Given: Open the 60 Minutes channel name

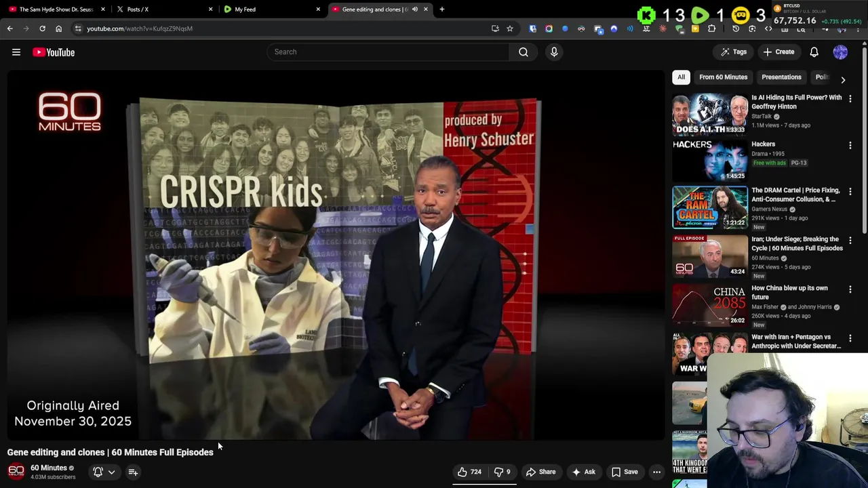Looking at the screenshot, I should (x=49, y=468).
